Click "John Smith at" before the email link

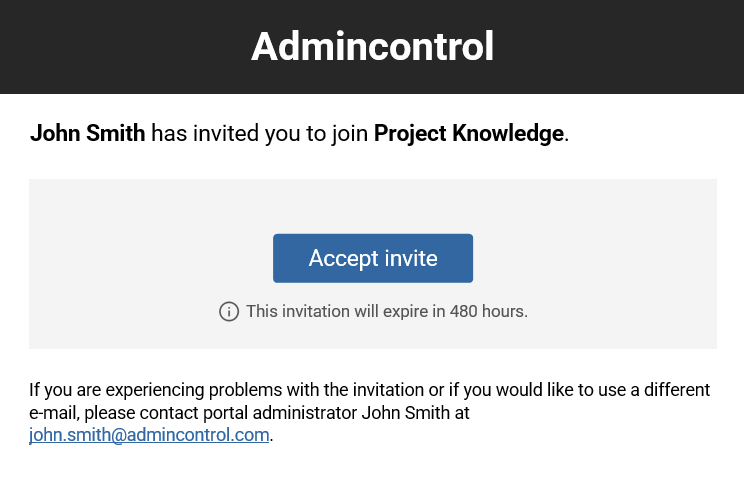tap(415, 413)
